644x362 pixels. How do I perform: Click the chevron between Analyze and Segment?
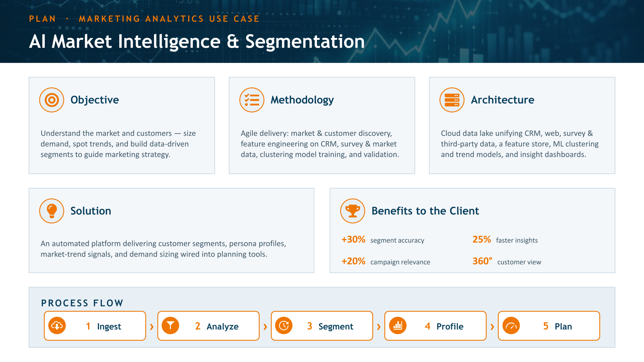pos(265,327)
